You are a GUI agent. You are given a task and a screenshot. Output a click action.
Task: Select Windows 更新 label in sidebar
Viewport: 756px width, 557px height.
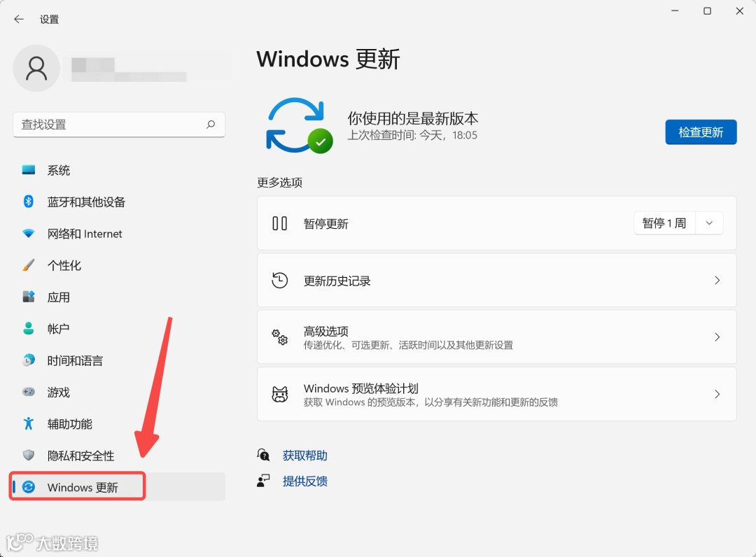pyautogui.click(x=83, y=487)
